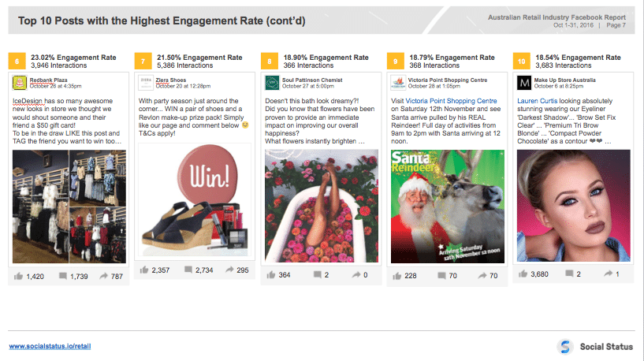
Task: Click the Redbank Plaza page name
Action: tap(48, 80)
